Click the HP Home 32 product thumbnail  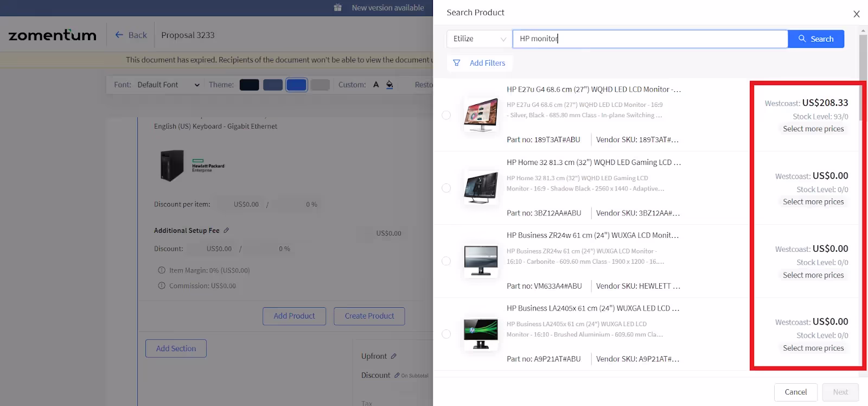click(481, 188)
